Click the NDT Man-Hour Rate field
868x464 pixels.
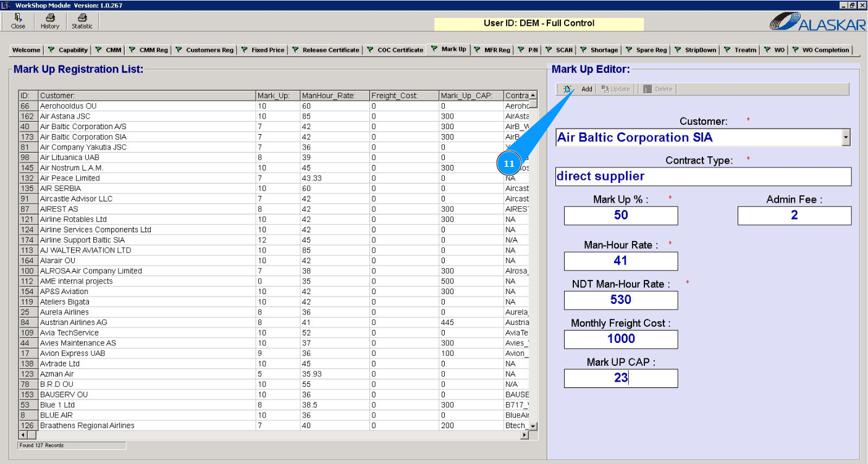point(621,300)
